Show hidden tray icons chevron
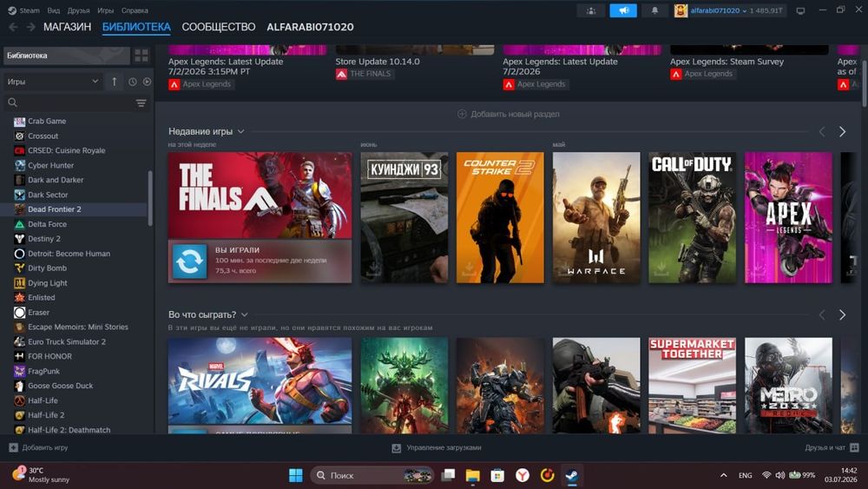868x489 pixels. 724,475
